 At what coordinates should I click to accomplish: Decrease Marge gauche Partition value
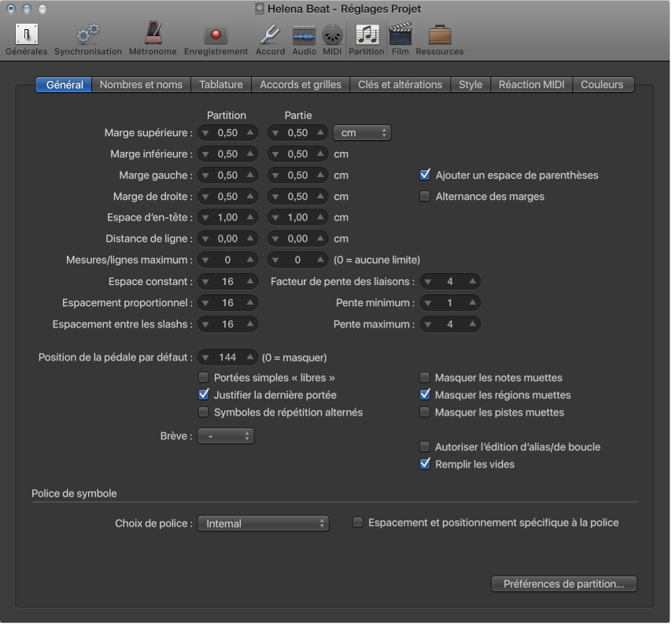click(x=205, y=176)
